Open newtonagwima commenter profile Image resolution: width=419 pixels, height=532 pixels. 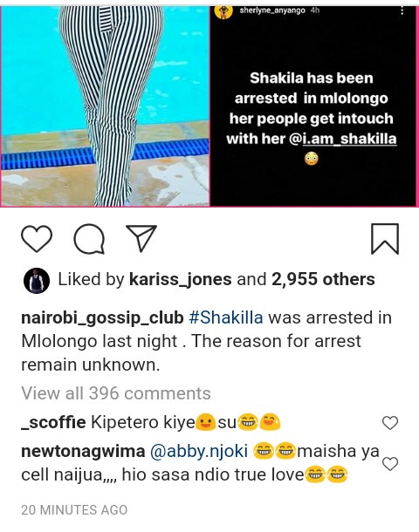[83, 452]
